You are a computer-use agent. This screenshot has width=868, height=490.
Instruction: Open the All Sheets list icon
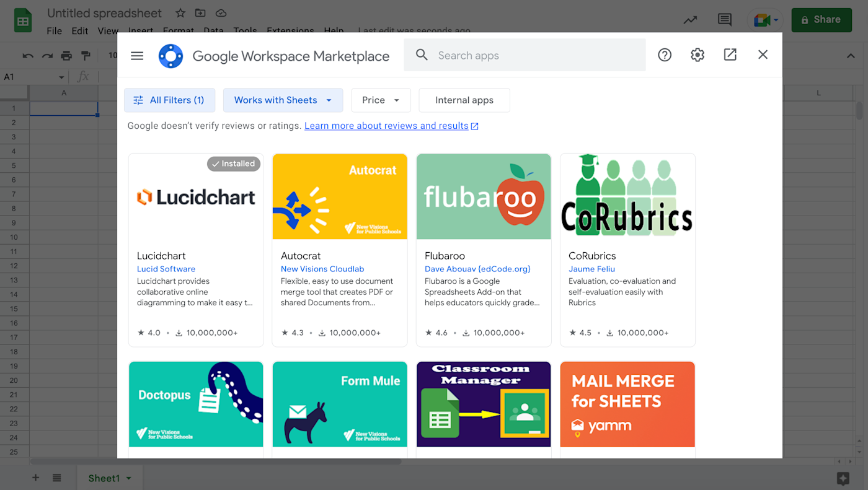pyautogui.click(x=56, y=478)
